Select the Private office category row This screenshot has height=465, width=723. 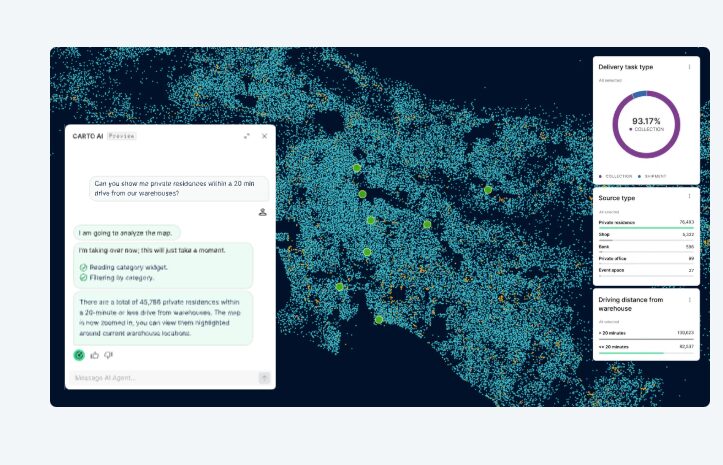coord(646,258)
